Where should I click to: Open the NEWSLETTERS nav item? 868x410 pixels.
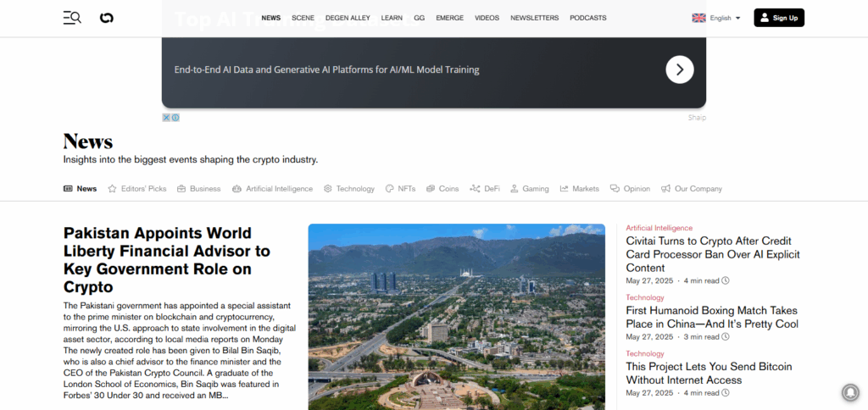pyautogui.click(x=534, y=18)
